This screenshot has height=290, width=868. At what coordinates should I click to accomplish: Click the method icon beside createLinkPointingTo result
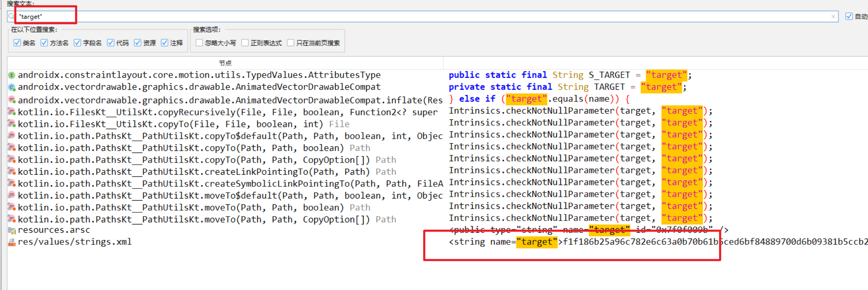(12, 172)
